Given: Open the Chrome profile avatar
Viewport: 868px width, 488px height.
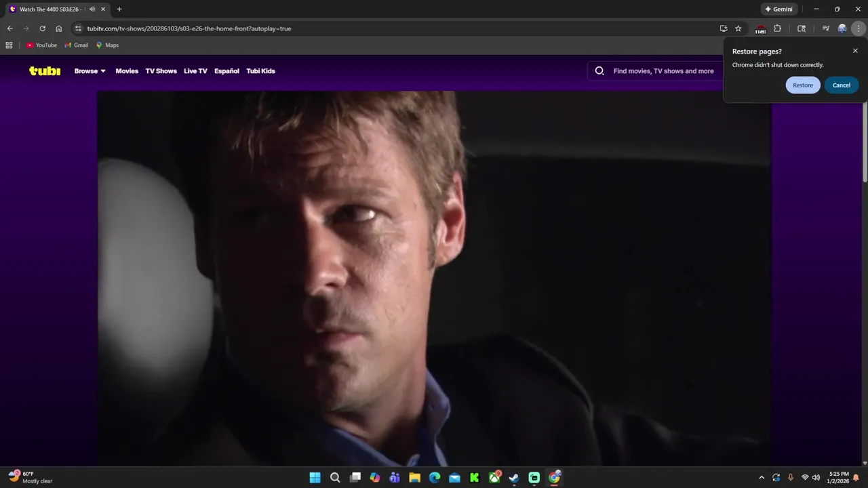Looking at the screenshot, I should [842, 28].
